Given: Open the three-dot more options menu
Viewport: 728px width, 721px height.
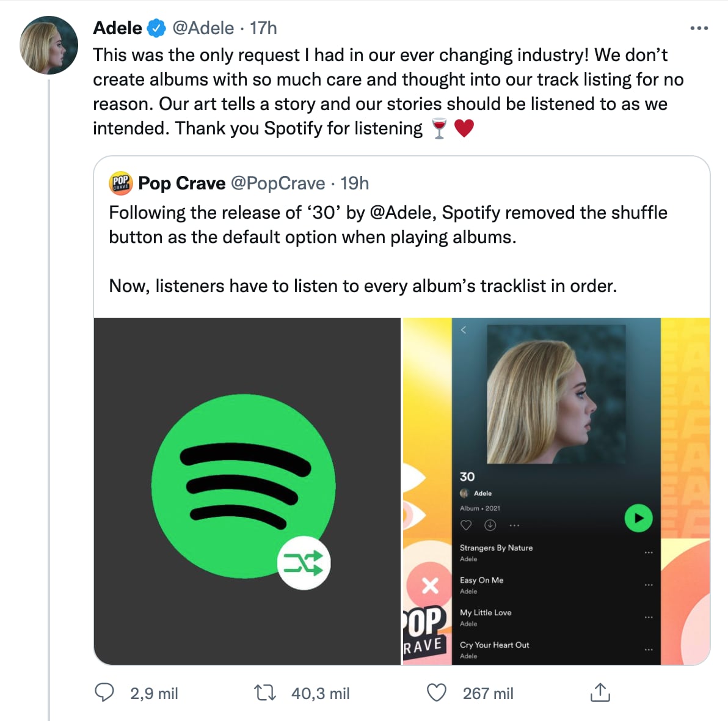Looking at the screenshot, I should pyautogui.click(x=699, y=28).
